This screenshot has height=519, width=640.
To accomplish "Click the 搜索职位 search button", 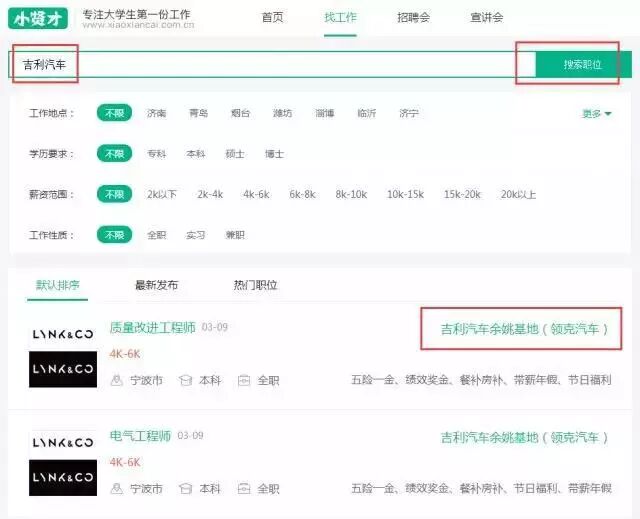I will point(583,64).
